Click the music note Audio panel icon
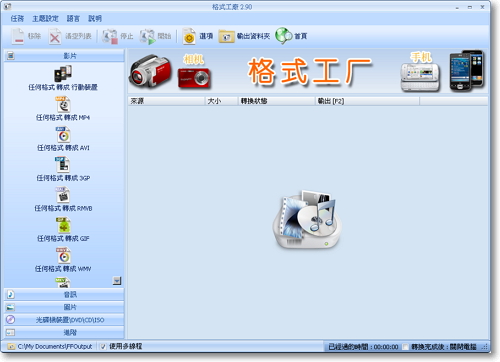Viewport: 500px width, 362px height. pos(11,294)
